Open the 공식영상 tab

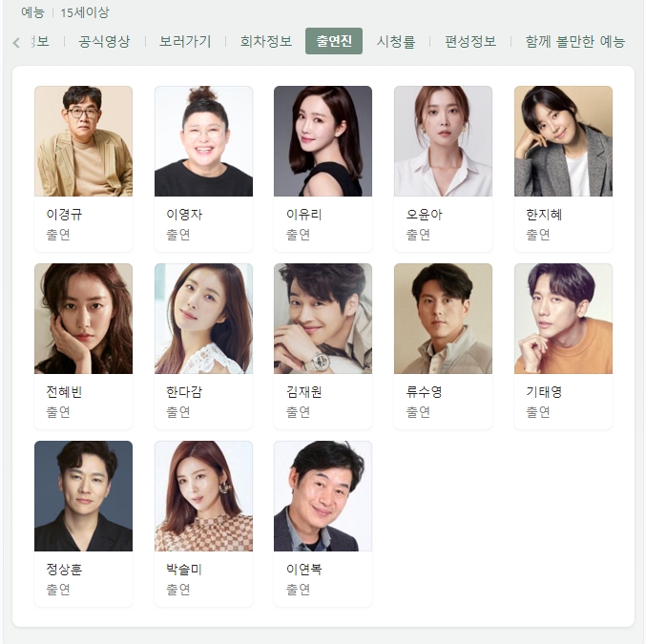click(x=104, y=41)
